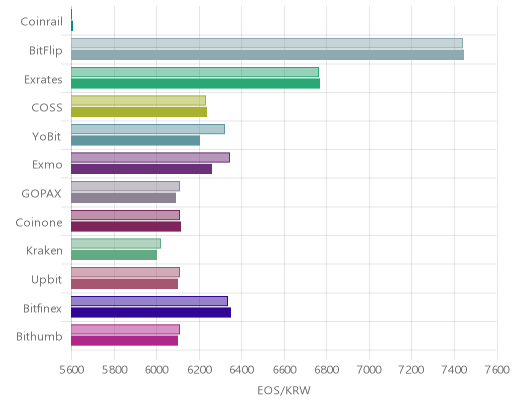This screenshot has height=408, width=512.
Task: Select the YoBit dark teal bar
Action: [135, 141]
